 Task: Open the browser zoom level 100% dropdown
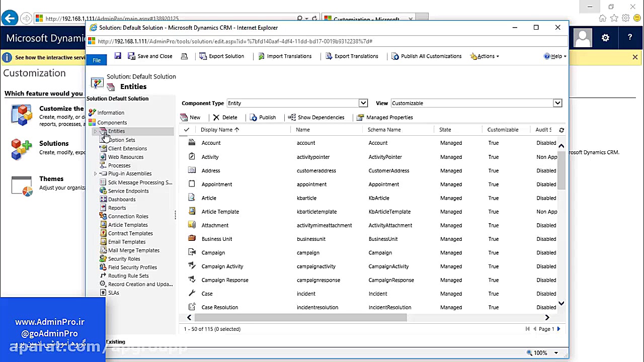[x=556, y=353]
